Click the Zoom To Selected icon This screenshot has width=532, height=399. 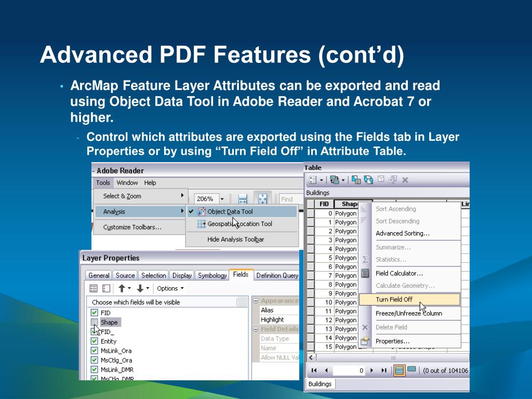pyautogui.click(x=393, y=179)
